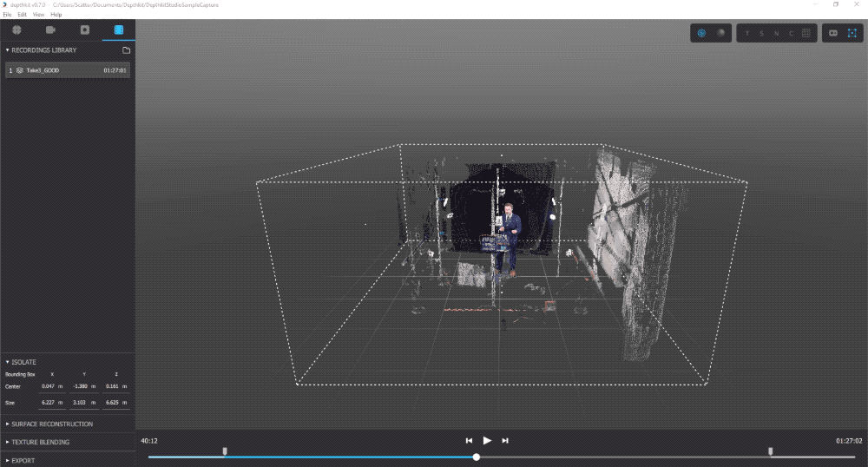This screenshot has height=467, width=868.
Task: Select the filmstrip editor tab
Action: pos(118,30)
